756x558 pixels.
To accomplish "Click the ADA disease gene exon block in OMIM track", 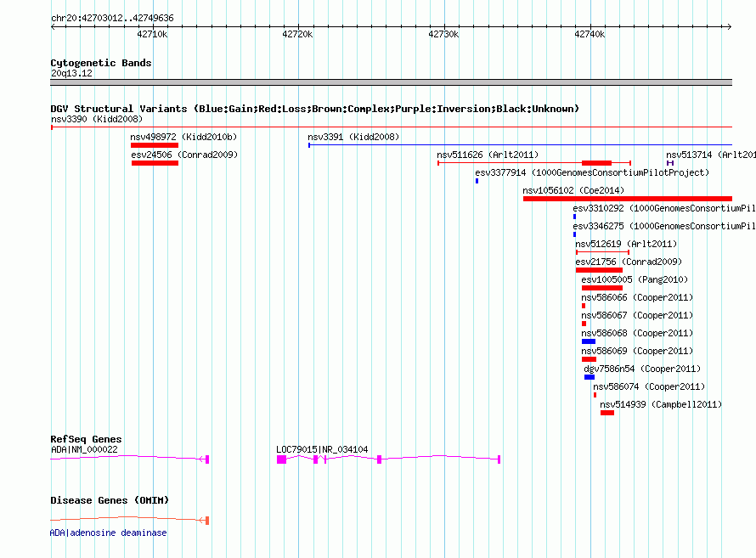I will 207,521.
